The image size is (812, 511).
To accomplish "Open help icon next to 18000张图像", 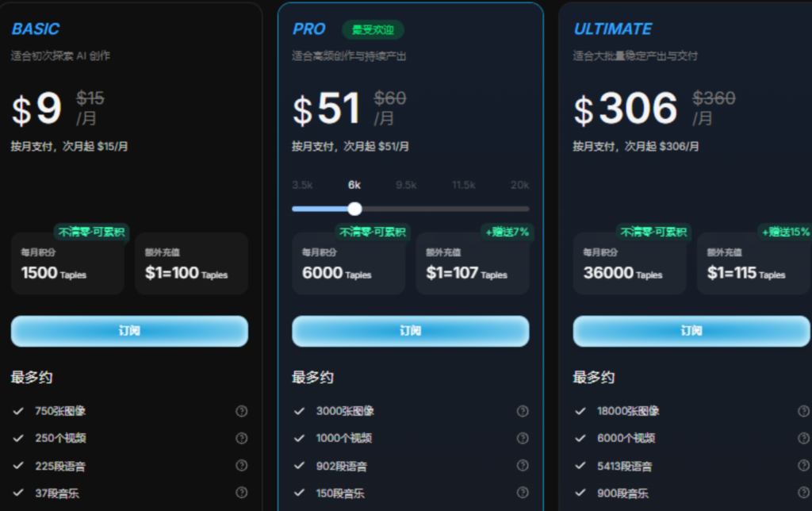I will pos(803,411).
